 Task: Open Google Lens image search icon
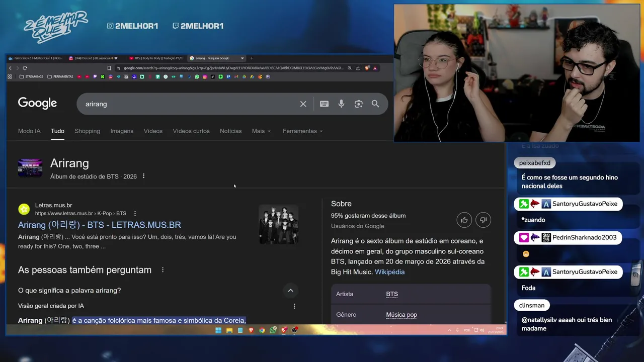click(x=358, y=104)
